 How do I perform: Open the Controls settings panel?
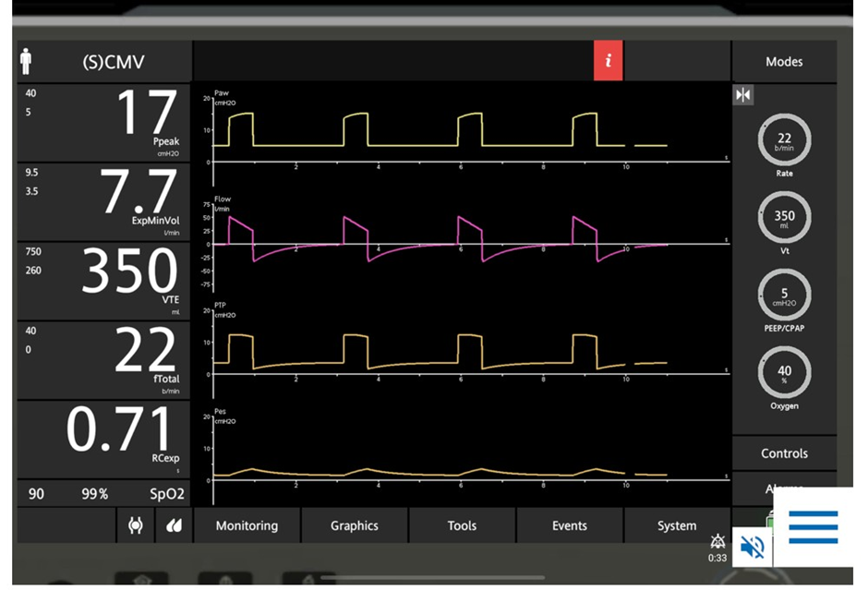coord(784,453)
